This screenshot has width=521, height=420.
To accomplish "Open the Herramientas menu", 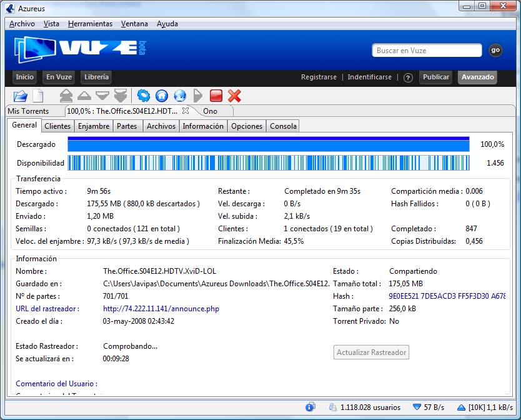I will coord(91,24).
